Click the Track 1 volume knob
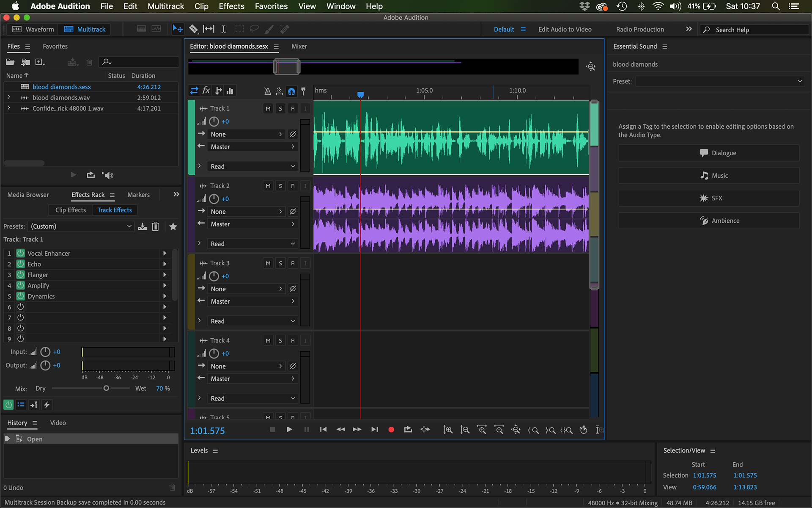The width and height of the screenshot is (812, 508). (x=214, y=121)
